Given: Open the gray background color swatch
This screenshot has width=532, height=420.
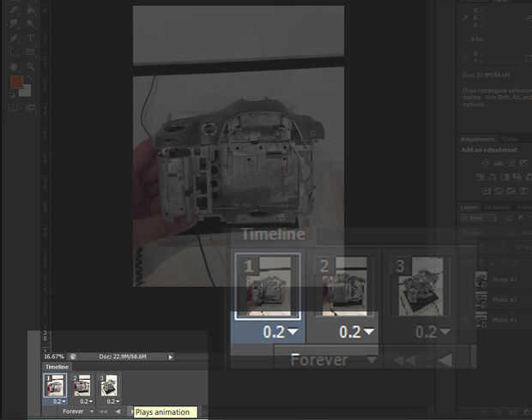Looking at the screenshot, I should (x=25, y=91).
